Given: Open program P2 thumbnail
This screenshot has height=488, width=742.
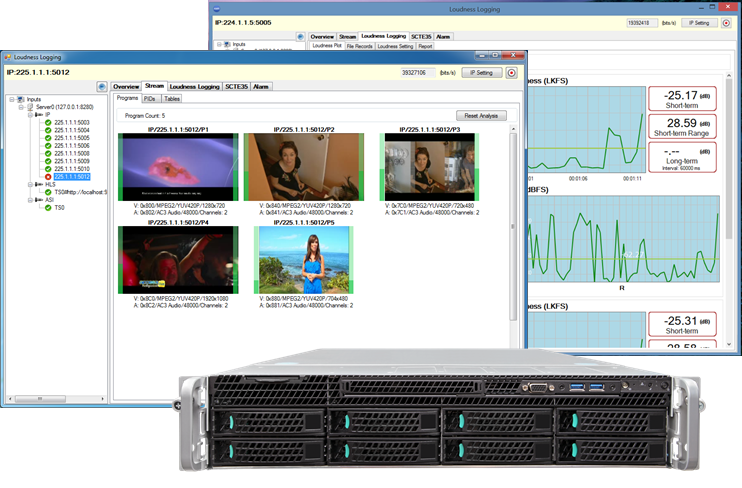Looking at the screenshot, I should coord(304,167).
